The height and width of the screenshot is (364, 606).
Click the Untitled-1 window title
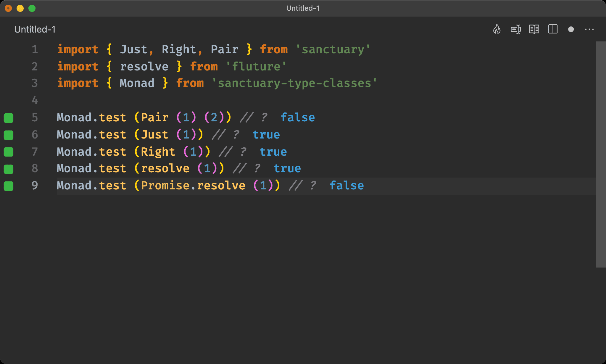tap(303, 8)
